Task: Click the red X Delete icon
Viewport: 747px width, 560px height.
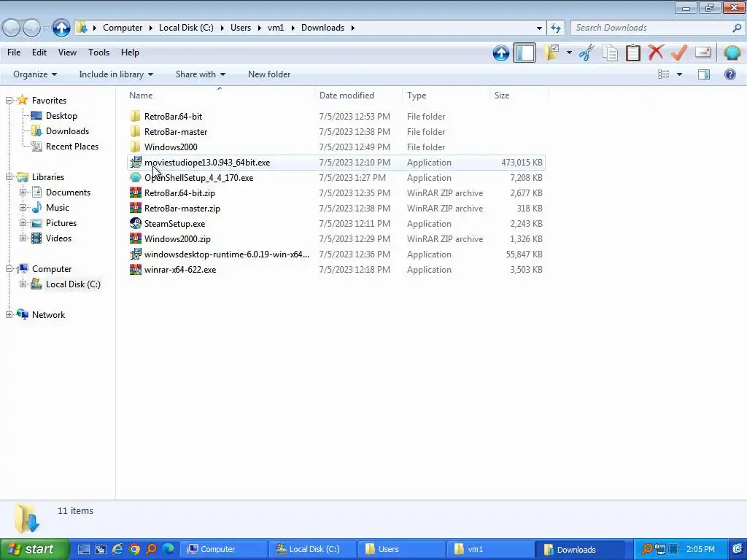Action: pyautogui.click(x=656, y=52)
